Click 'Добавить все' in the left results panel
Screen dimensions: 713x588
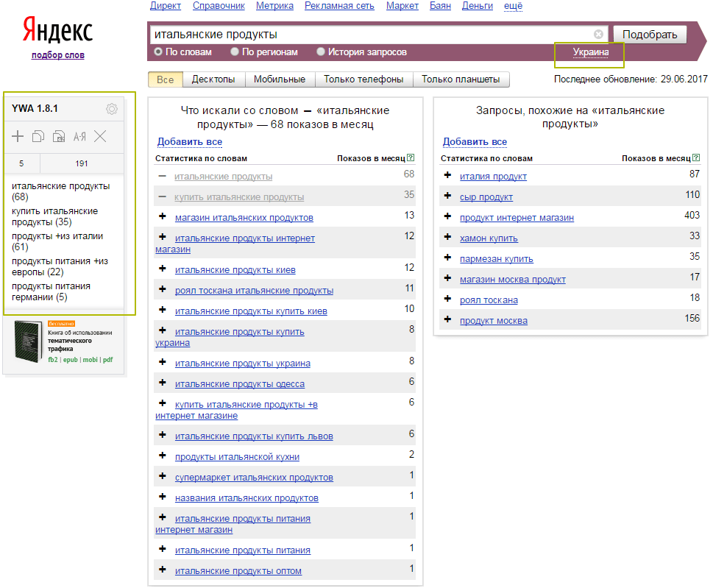tap(190, 142)
